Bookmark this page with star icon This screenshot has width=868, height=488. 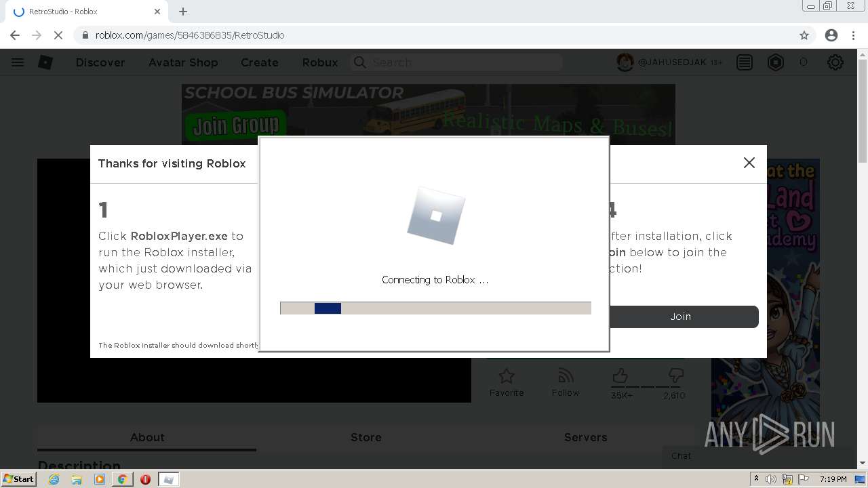(804, 35)
